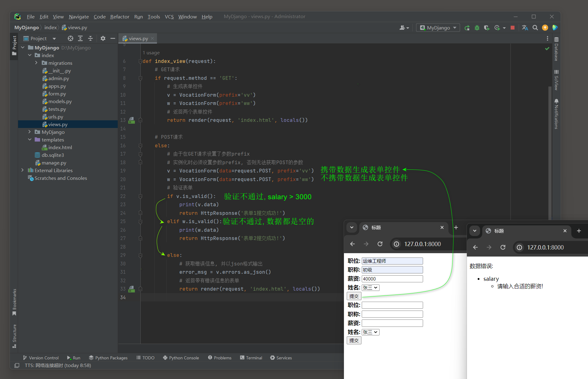Image resolution: width=588 pixels, height=379 pixels.
Task: Open Project panel settings gear
Action: [x=103, y=38]
